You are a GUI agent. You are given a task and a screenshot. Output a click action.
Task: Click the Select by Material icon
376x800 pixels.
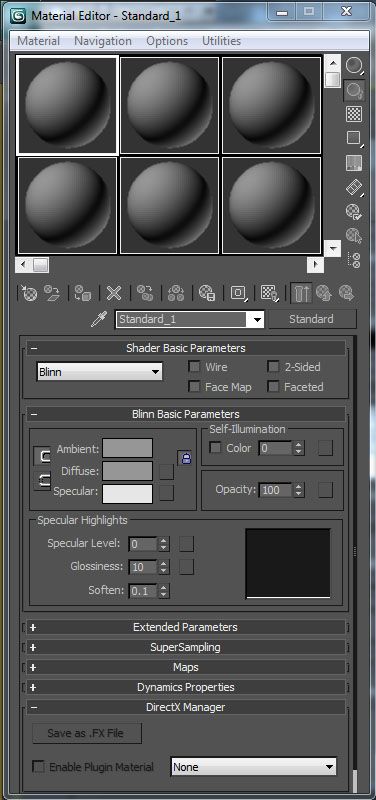pos(354,236)
